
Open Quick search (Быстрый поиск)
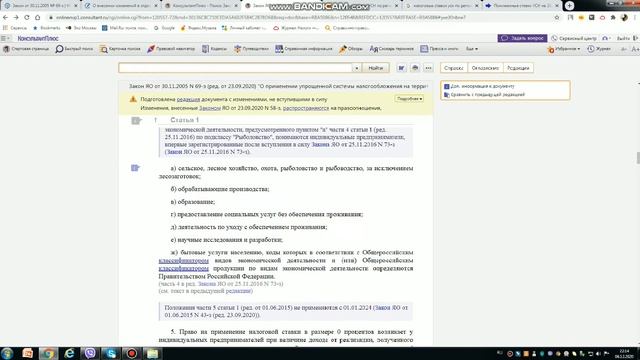click(74, 49)
